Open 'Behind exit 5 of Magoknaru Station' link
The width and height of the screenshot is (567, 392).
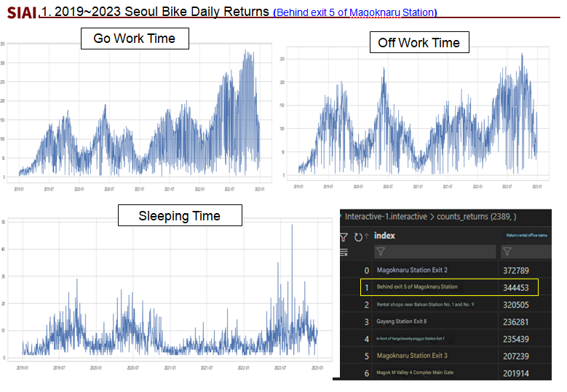(355, 13)
